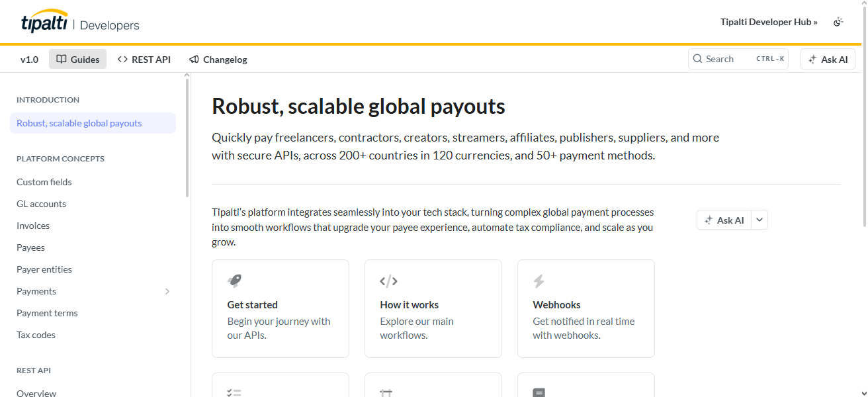Click the Tipalti logo in header
Image resolution: width=868 pixels, height=397 pixels.
click(x=44, y=22)
